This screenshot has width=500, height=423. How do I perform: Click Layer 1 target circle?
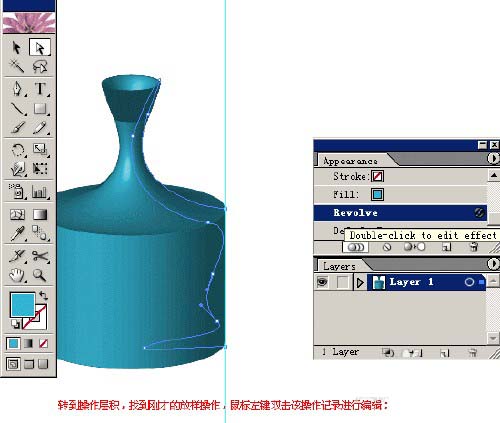(x=469, y=282)
